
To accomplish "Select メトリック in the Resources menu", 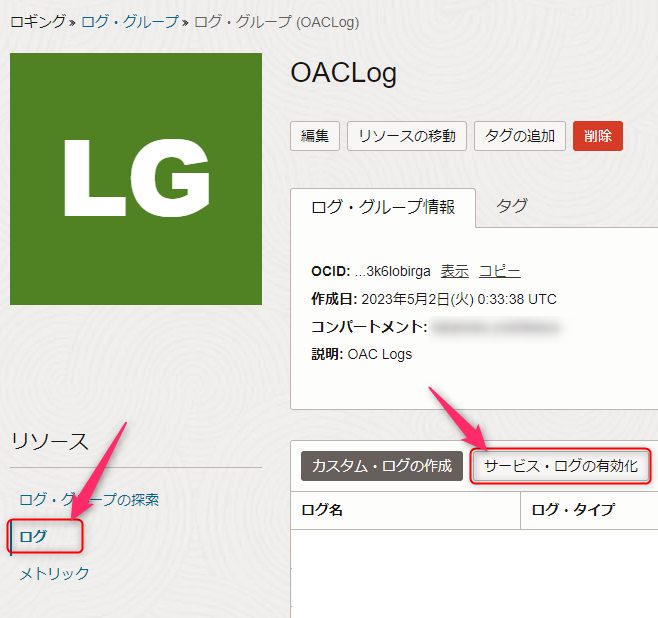I will point(54,573).
